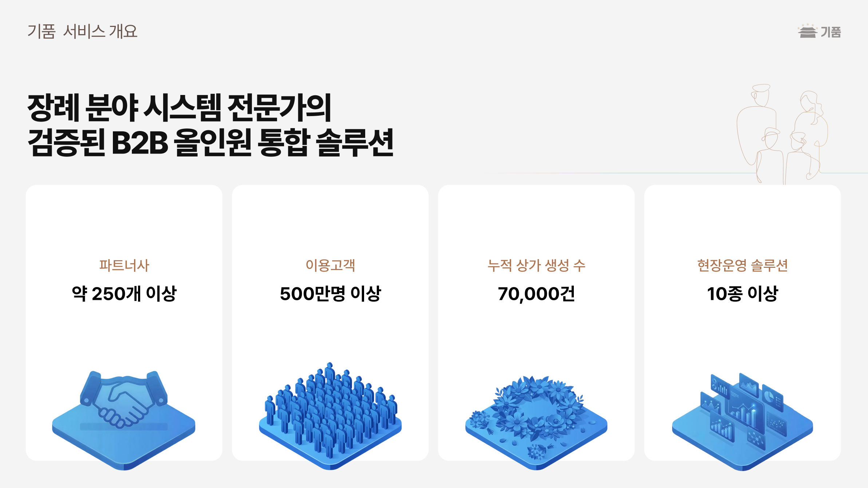868x488 pixels.
Task: Click the '500만명 이상' figure
Action: point(330,293)
